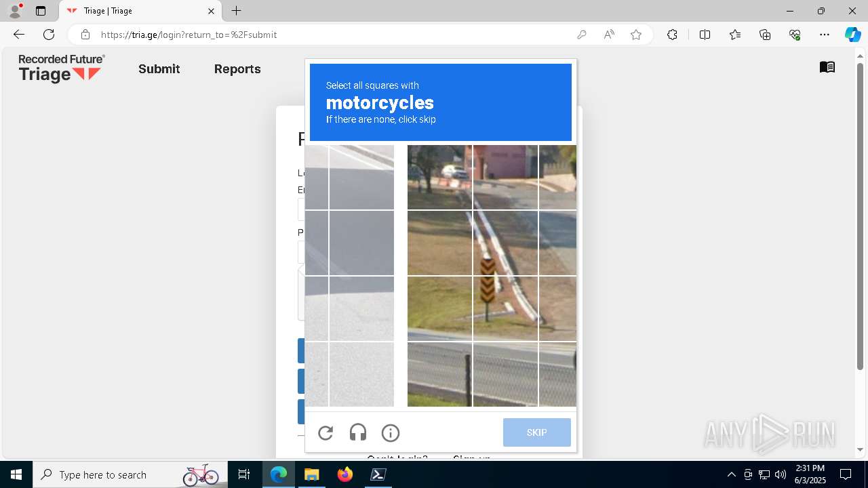This screenshot has width=868, height=488.
Task: Open the documentation book icon
Action: [x=827, y=67]
